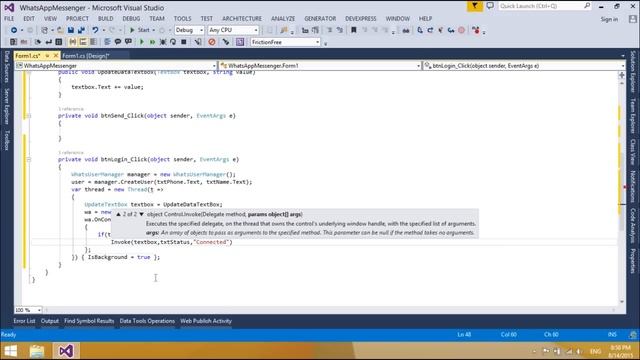The width and height of the screenshot is (640, 360).
Task: Click the Step Into debug arrow icon
Action: (420, 30)
